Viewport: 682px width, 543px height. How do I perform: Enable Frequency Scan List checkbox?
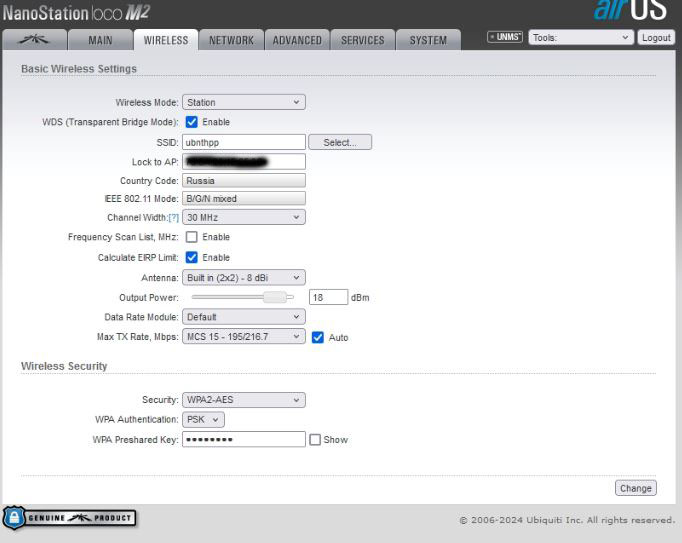192,237
